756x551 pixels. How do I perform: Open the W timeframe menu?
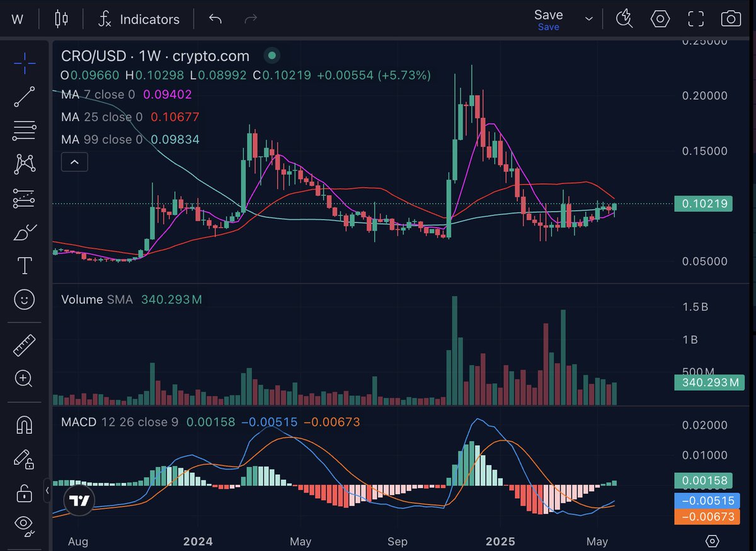[x=17, y=19]
